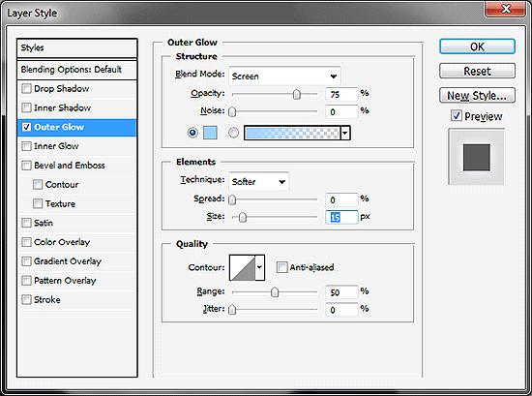Open the Blend Mode Screen dropdown
The image size is (532, 396).
click(x=285, y=76)
